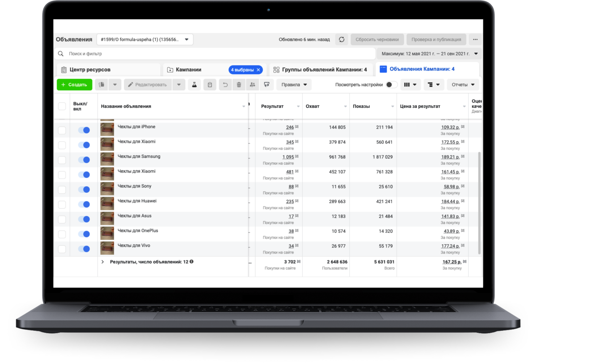Image resolution: width=608 pixels, height=364 pixels.
Task: Click the total reach value 2 648 636
Action: point(337,262)
